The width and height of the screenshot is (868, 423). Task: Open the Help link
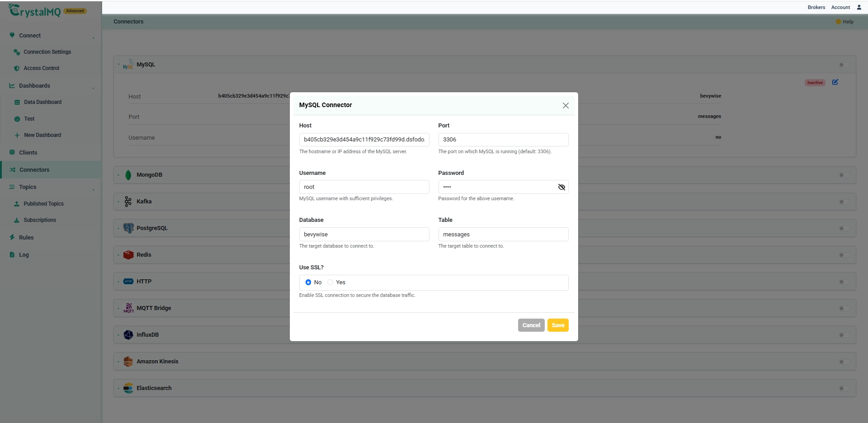tap(845, 22)
